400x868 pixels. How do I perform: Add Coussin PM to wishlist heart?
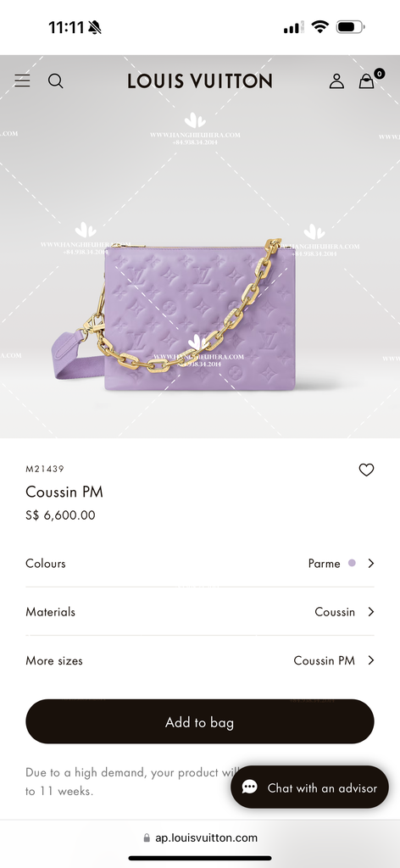[366, 470]
